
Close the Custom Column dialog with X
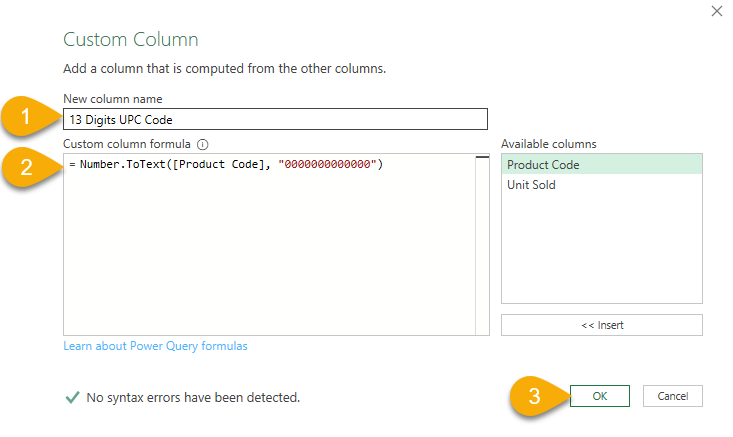(x=715, y=11)
